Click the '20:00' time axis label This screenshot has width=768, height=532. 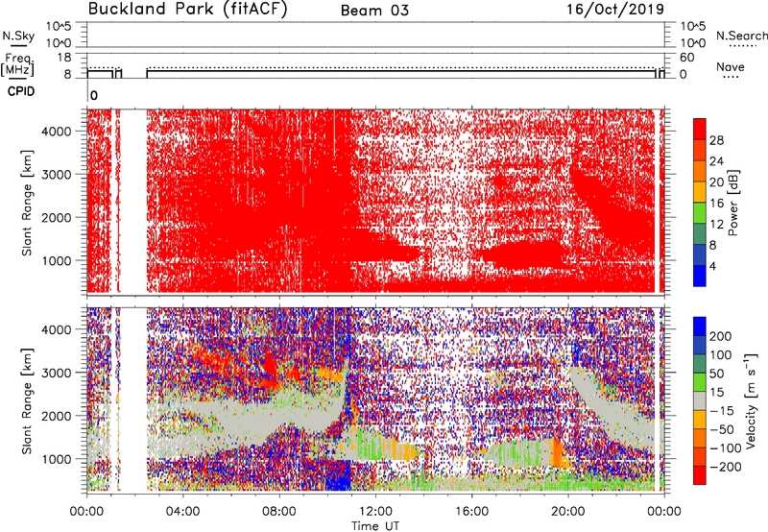567,512
